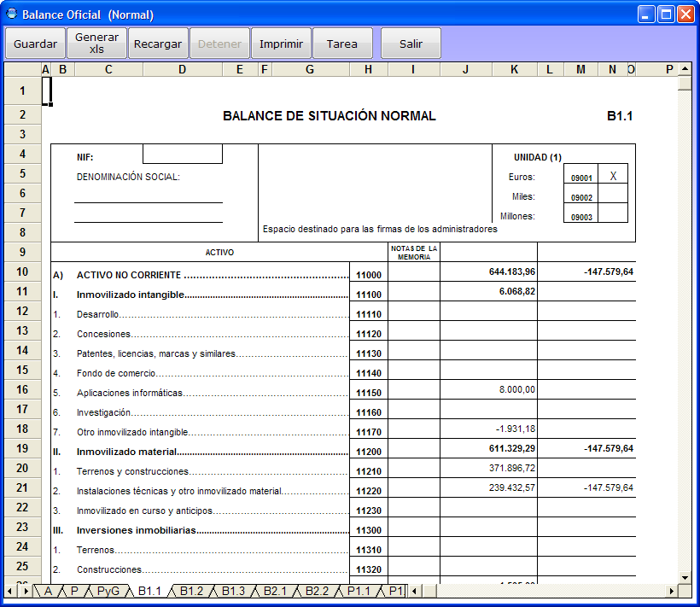Viewport: 700px width, 607px height.
Task: Click the horizontal scrollbar left arrow
Action: [415, 592]
